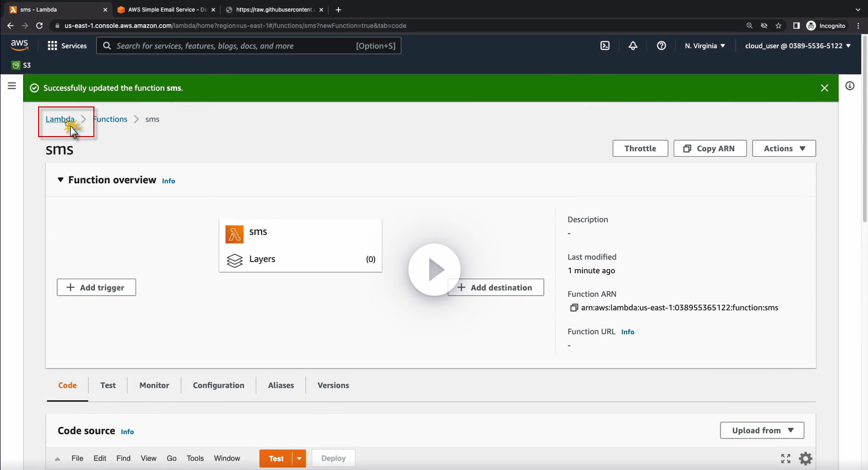Select the Code tab

click(67, 385)
